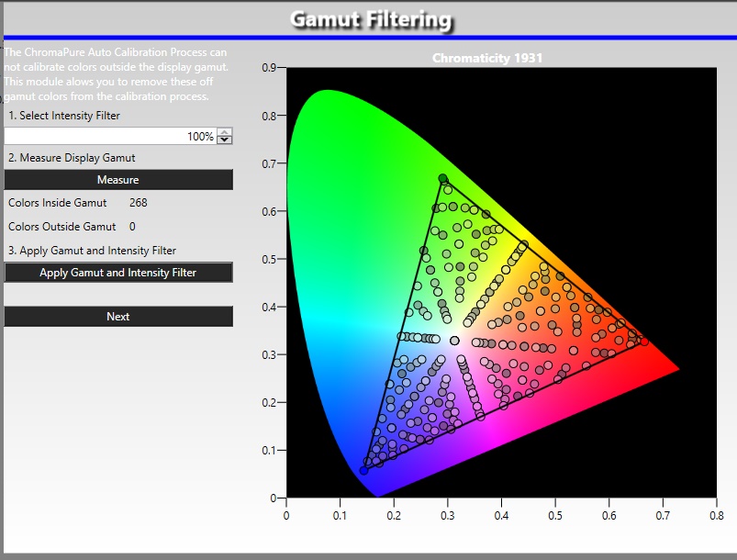Click the Gamut Filtering header title

click(370, 19)
